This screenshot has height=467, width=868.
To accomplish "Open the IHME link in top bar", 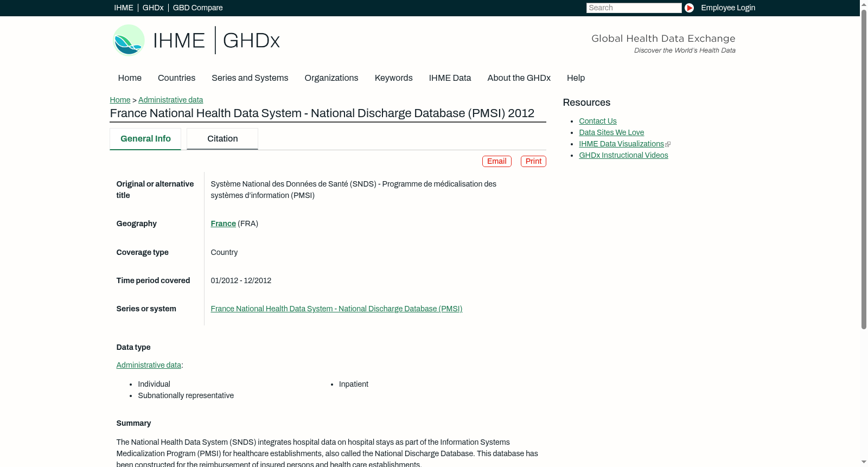I will [124, 8].
